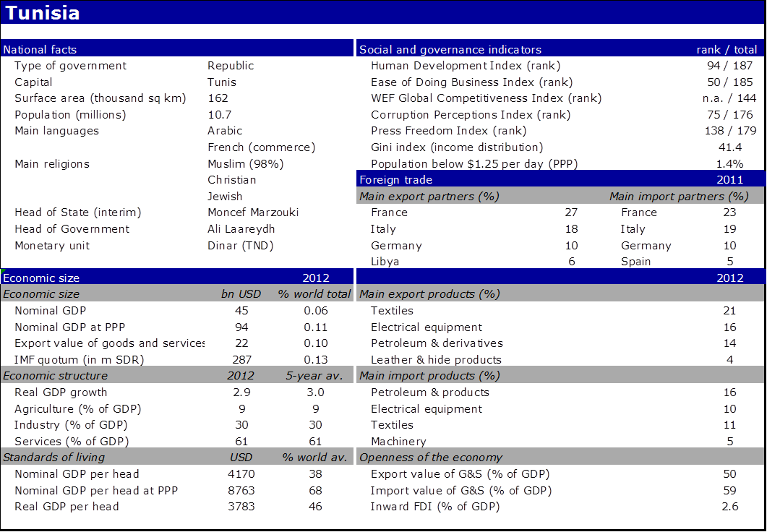Image resolution: width=767 pixels, height=532 pixels.
Task: Click the Tunisia title cell
Action: [43, 13]
